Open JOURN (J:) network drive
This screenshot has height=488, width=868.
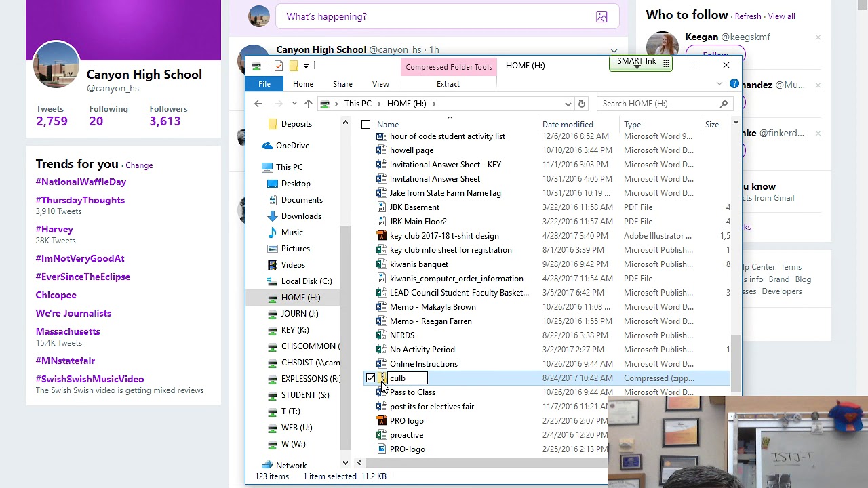(300, 314)
